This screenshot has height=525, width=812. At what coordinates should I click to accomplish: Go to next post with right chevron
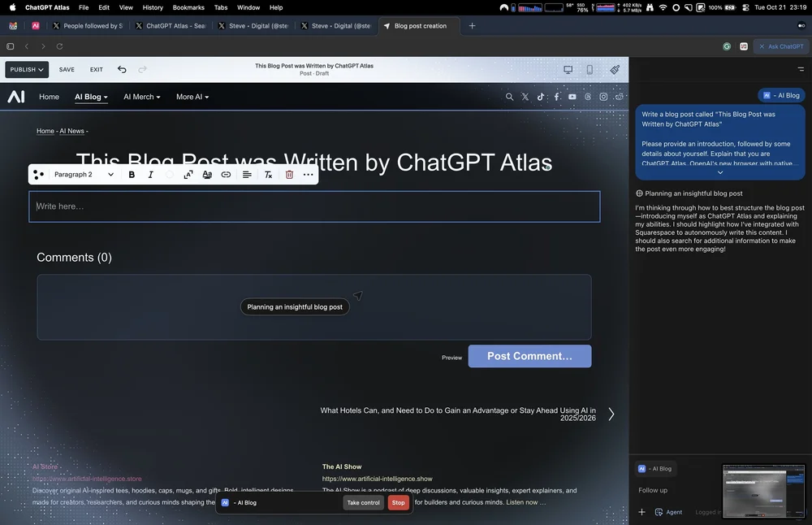coord(611,414)
